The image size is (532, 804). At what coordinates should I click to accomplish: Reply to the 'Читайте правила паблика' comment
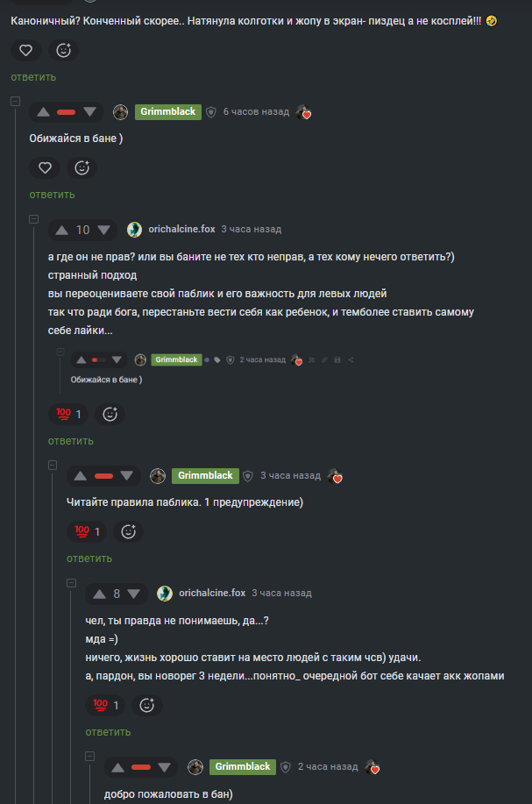(89, 559)
